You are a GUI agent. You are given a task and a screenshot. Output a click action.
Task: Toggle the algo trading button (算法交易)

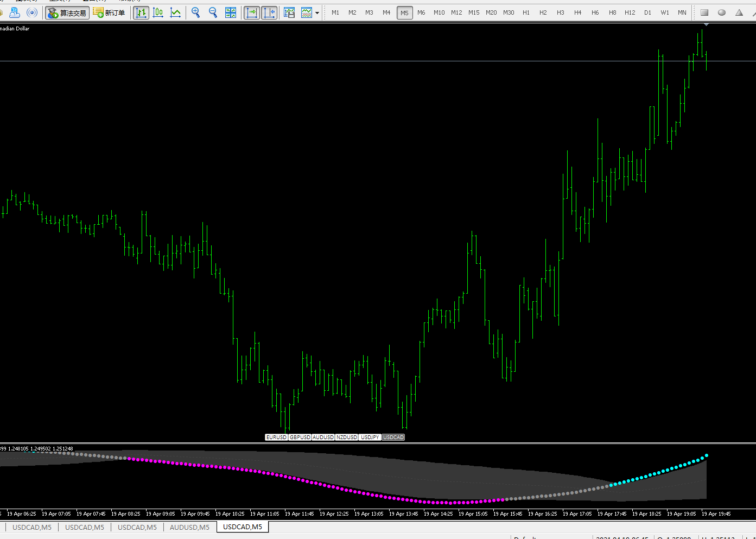click(x=67, y=12)
